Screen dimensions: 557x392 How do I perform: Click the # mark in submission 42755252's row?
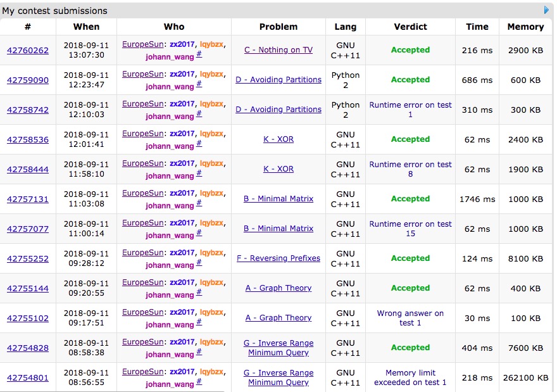click(199, 263)
